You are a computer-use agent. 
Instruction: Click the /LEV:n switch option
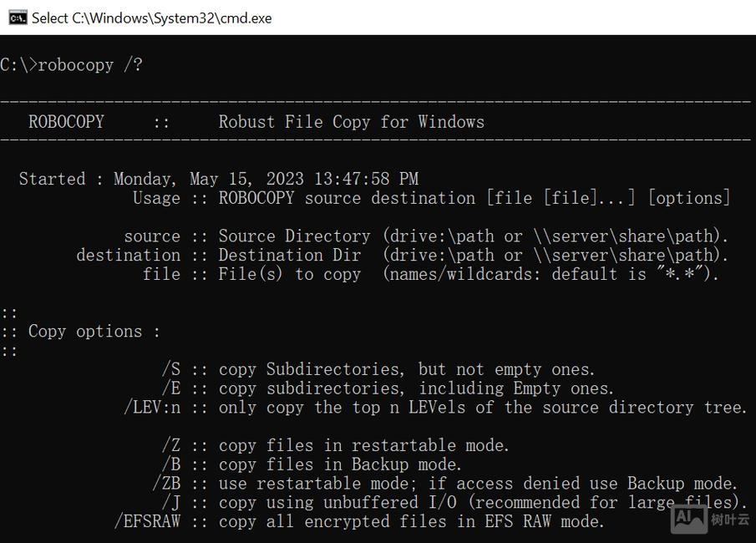tap(152, 408)
